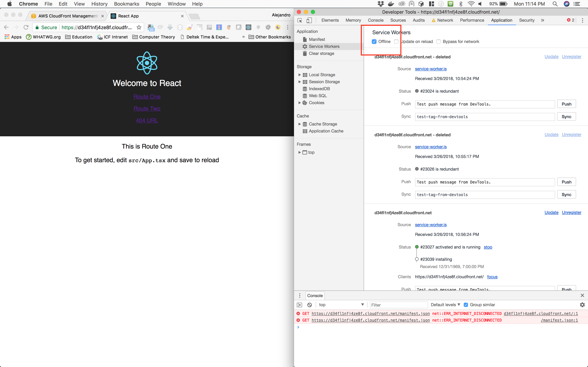The width and height of the screenshot is (588, 367).
Task: Open the DevTools three-dot customize menu
Action: click(x=582, y=20)
